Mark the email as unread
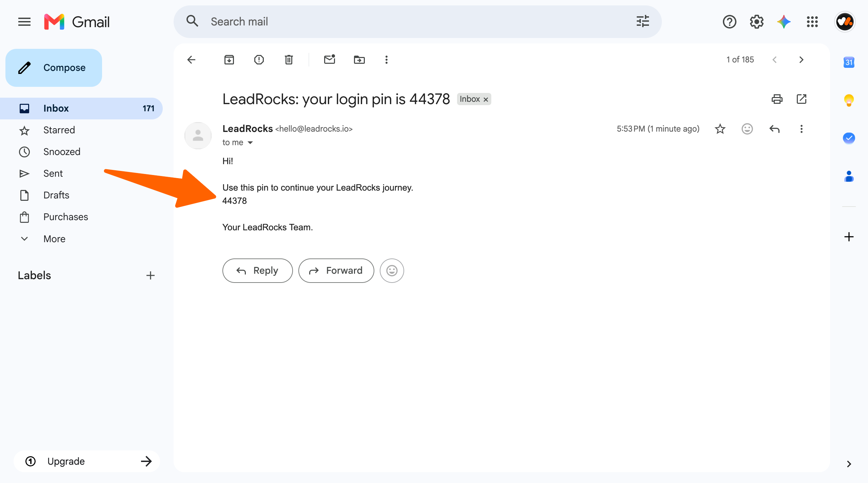The width and height of the screenshot is (868, 483). tap(329, 60)
